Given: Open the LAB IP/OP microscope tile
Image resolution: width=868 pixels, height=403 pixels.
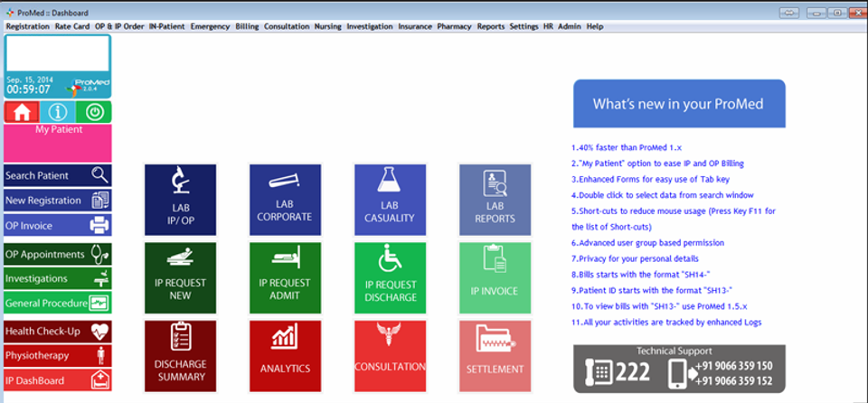Looking at the screenshot, I should (x=181, y=200).
